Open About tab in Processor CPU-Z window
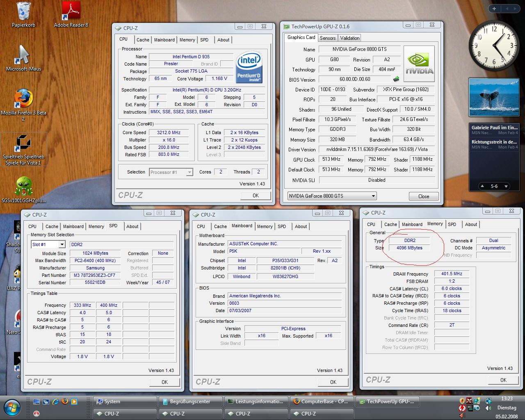Image resolution: width=525 pixels, height=420 pixels. (x=224, y=40)
